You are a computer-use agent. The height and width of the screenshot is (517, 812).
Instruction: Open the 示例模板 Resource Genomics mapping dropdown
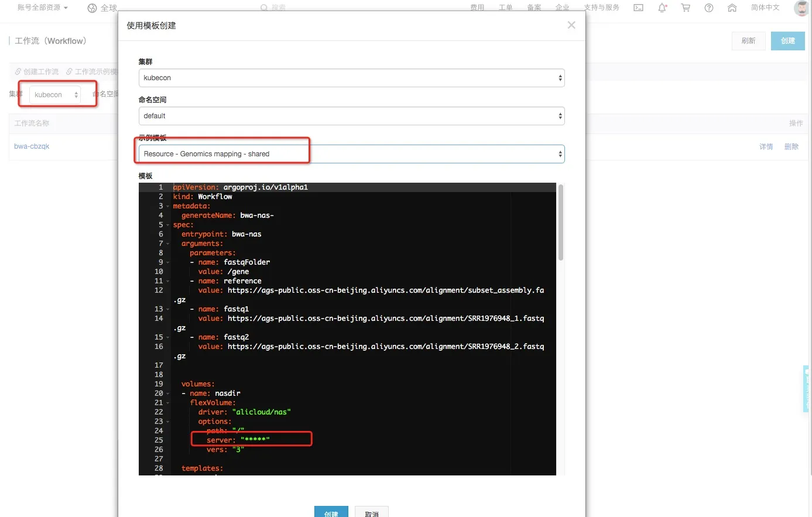click(x=351, y=154)
